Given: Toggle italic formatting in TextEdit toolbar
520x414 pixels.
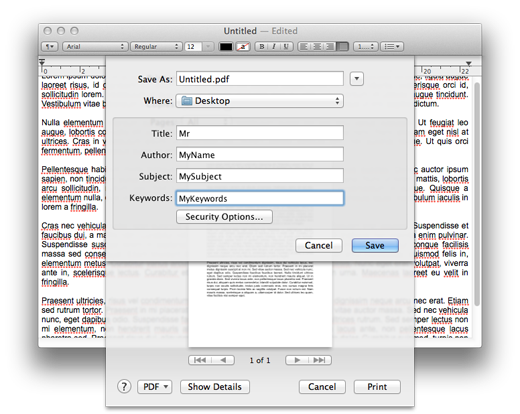Looking at the screenshot, I should pyautogui.click(x=274, y=46).
